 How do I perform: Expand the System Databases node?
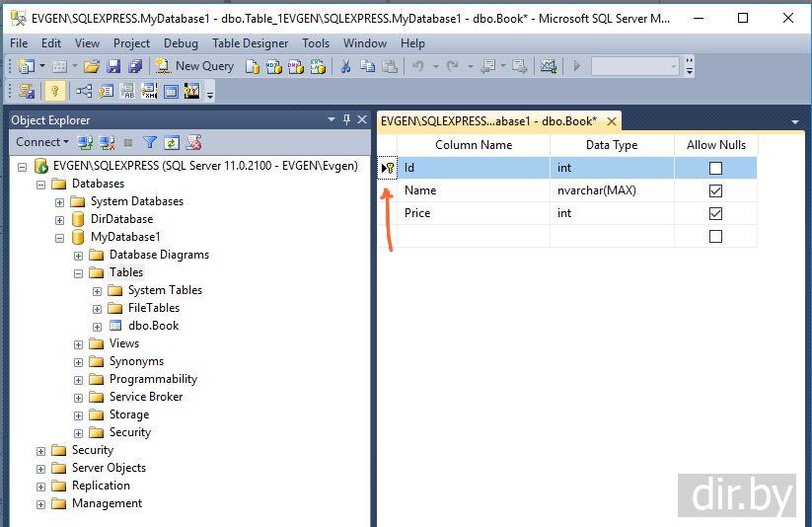59,201
